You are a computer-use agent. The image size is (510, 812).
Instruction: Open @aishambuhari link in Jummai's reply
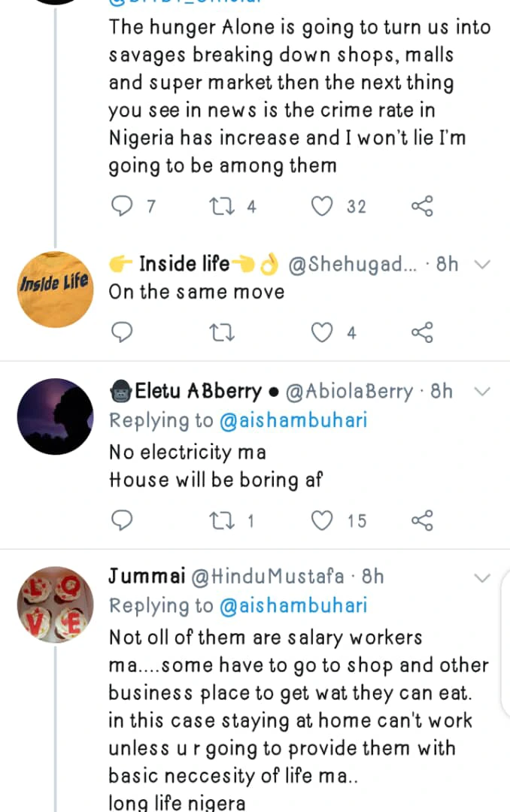pyautogui.click(x=293, y=605)
